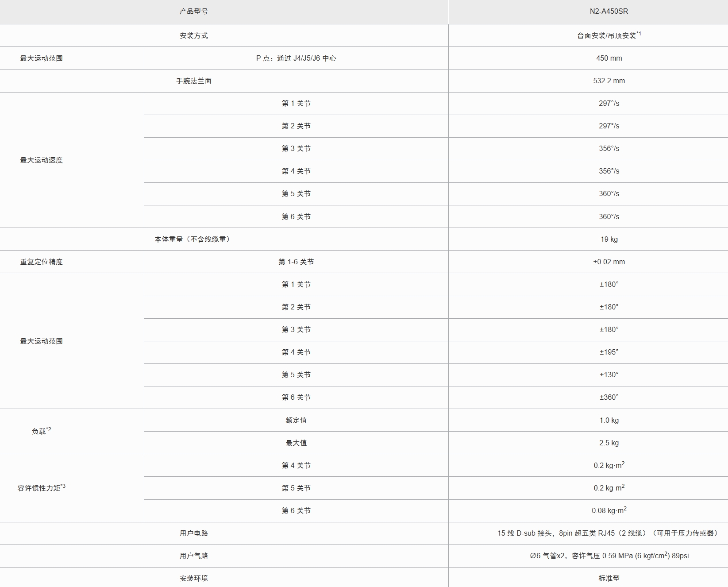
Task: Click the 用户电路 row label
Action: click(194, 533)
